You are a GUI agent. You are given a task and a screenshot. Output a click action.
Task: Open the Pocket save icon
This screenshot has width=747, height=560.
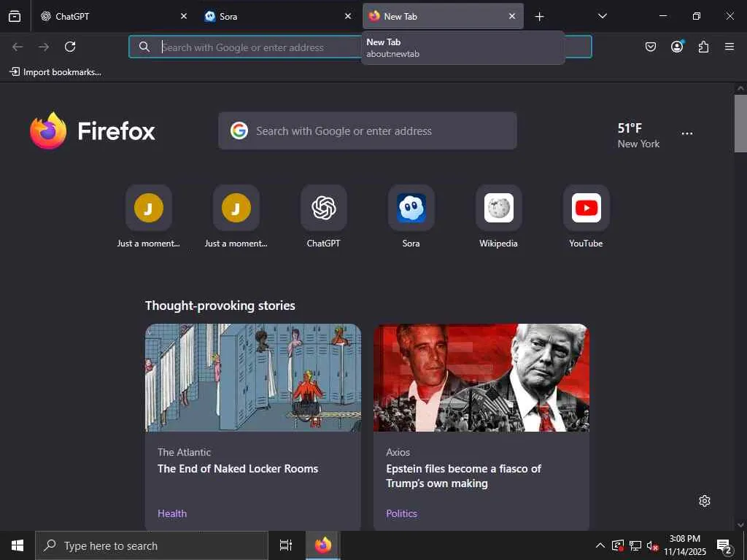pos(650,47)
